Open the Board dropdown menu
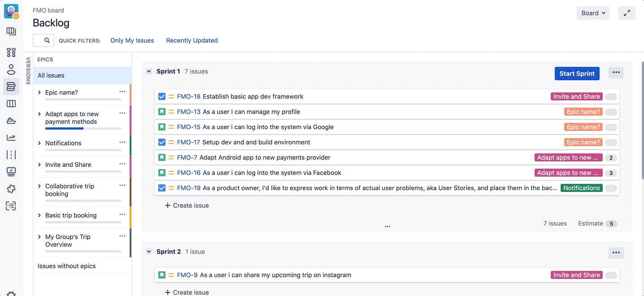The height and width of the screenshot is (296, 644). click(x=593, y=13)
